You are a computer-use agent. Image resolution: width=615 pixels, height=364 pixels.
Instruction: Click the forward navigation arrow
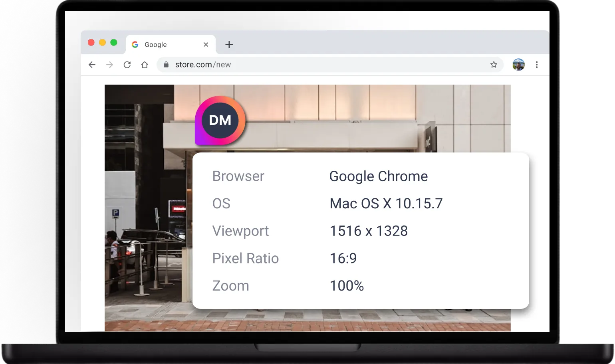tap(109, 65)
